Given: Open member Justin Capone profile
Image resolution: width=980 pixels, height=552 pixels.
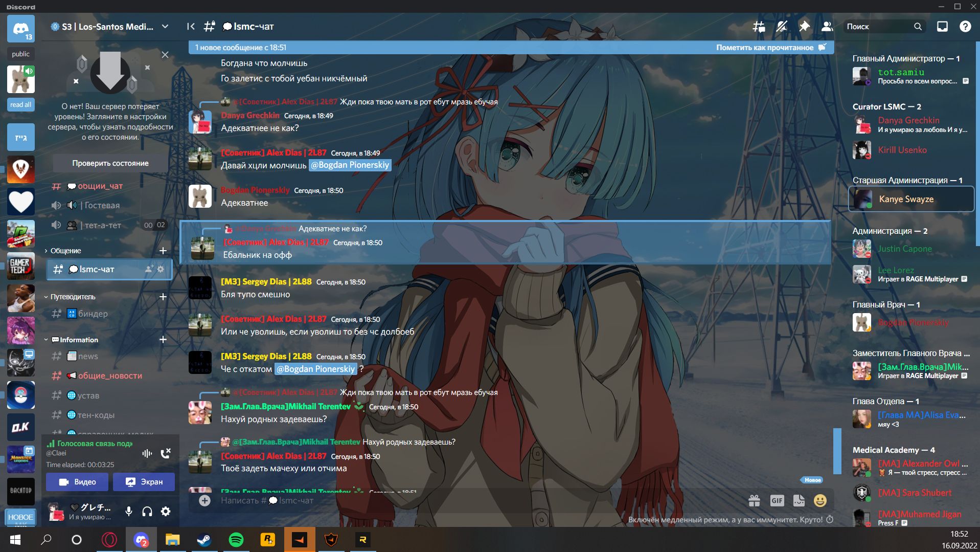Looking at the screenshot, I should click(x=911, y=249).
